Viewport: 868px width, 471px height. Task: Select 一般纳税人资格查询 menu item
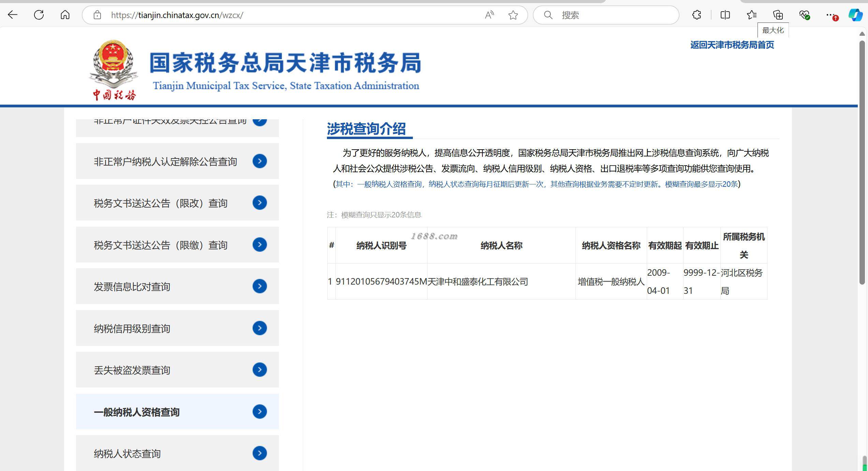(x=137, y=412)
